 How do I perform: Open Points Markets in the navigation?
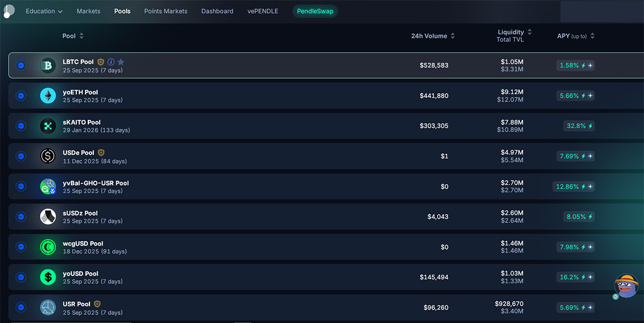coord(166,11)
